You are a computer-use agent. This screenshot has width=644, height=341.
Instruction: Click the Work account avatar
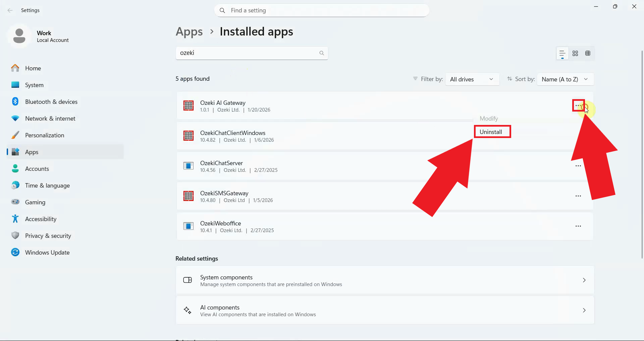pyautogui.click(x=19, y=36)
